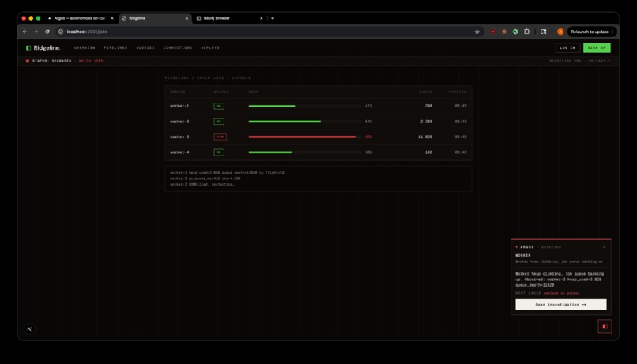Viewport: 637px width, 364px height.
Task: Open the Extensions puzzle-piece menu
Action: (x=526, y=32)
